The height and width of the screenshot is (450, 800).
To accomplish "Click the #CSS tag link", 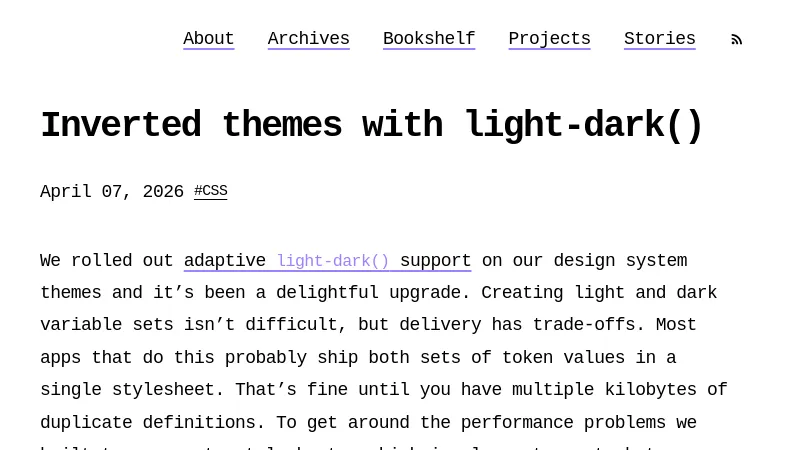I will pyautogui.click(x=210, y=191).
